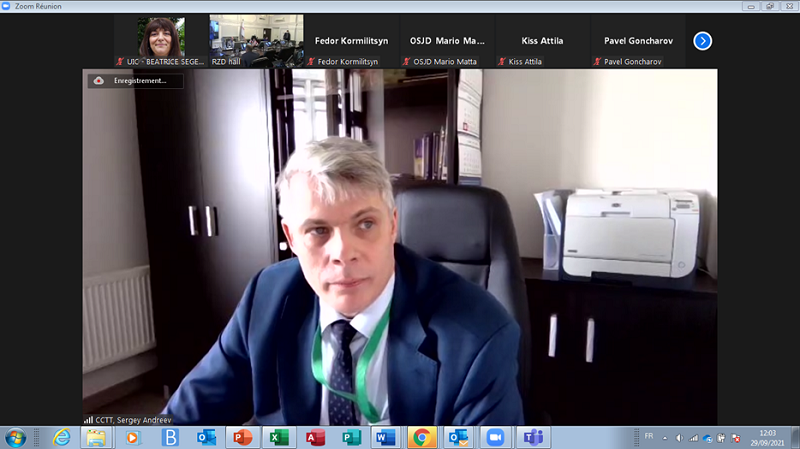
Task: Click the Enregistrement recording indicator
Action: [x=135, y=81]
